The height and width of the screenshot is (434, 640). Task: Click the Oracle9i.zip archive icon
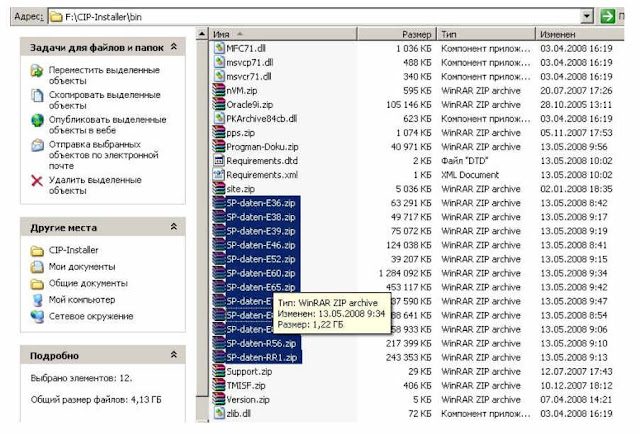219,105
